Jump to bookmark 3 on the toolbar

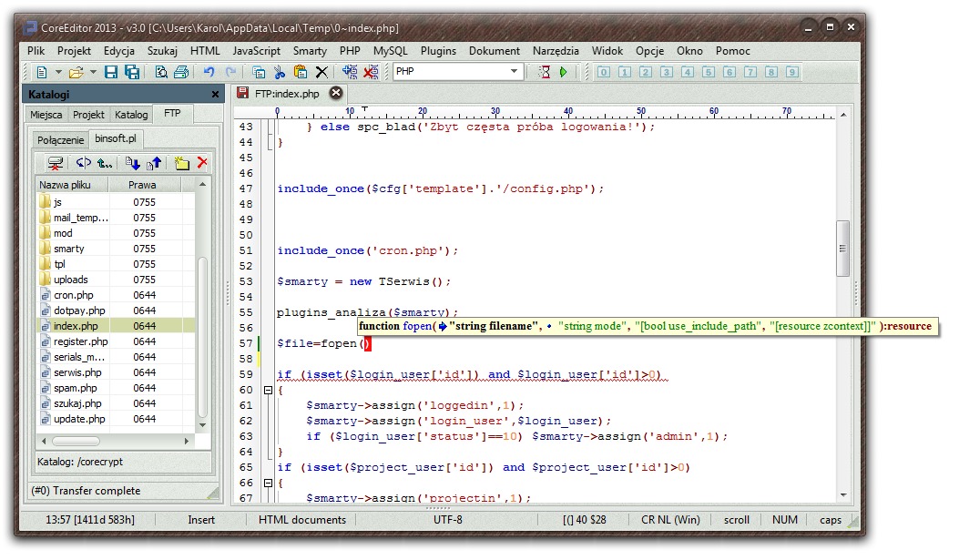667,72
